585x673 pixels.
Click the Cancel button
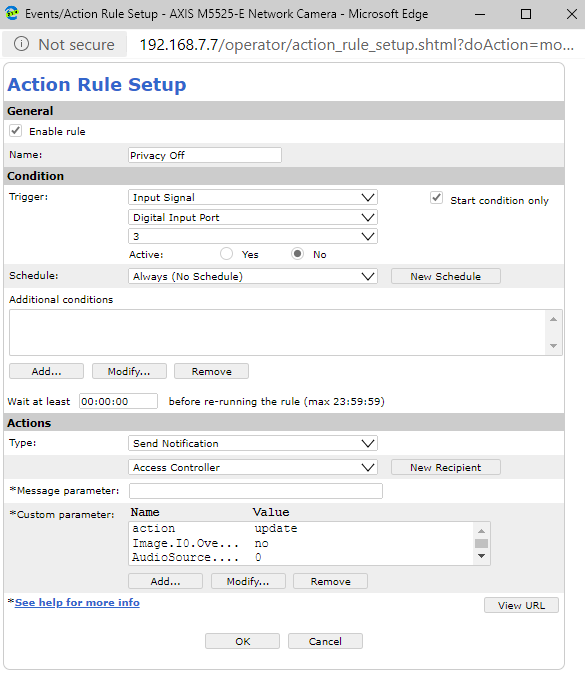pos(325,641)
